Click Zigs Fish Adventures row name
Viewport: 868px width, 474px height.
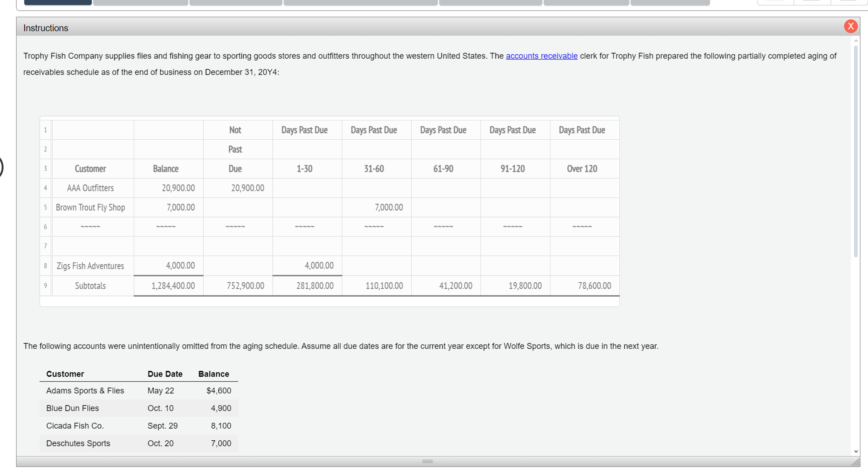[90, 266]
